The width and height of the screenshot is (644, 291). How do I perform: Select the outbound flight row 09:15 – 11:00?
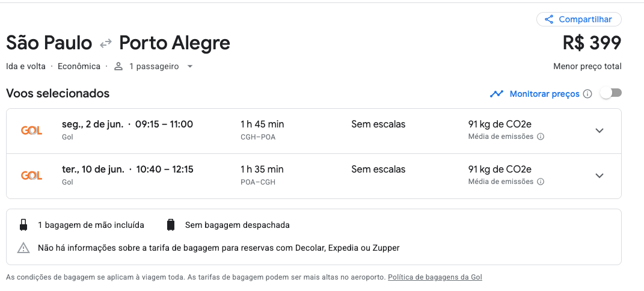point(314,131)
